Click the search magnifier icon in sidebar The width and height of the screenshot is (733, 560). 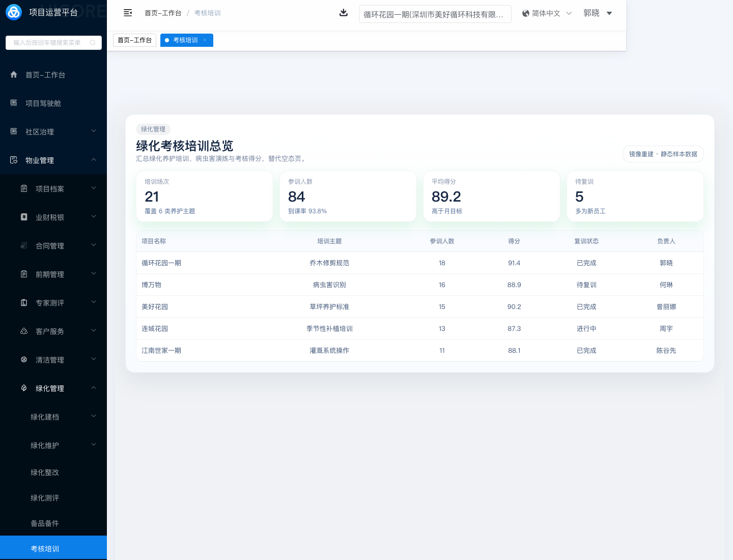pos(93,43)
